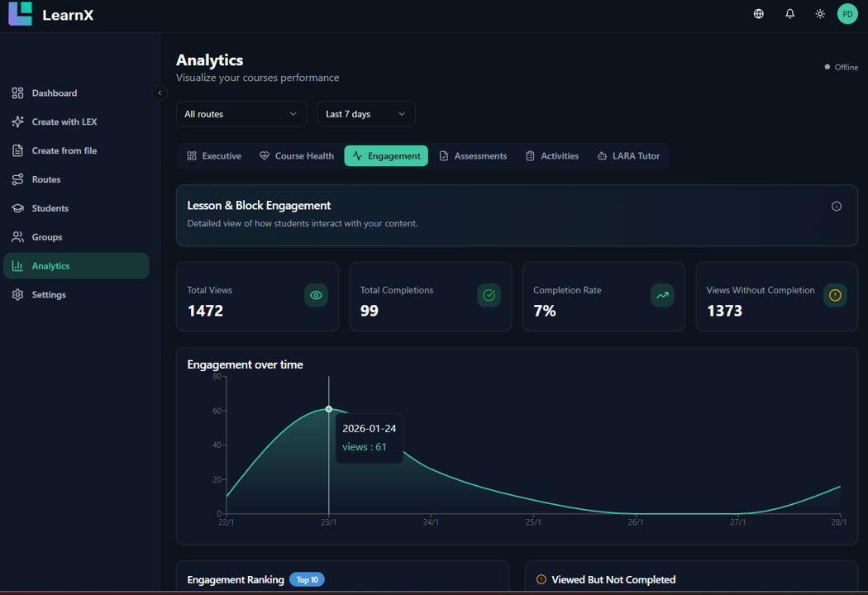Screen dimensions: 868x595
Task: Open notifications bell icon
Action: point(790,14)
